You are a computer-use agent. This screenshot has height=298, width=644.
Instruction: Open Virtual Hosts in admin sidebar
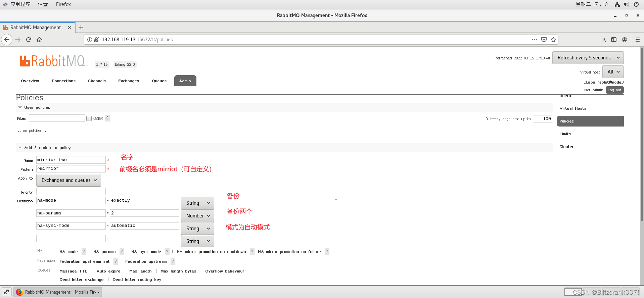coord(572,108)
